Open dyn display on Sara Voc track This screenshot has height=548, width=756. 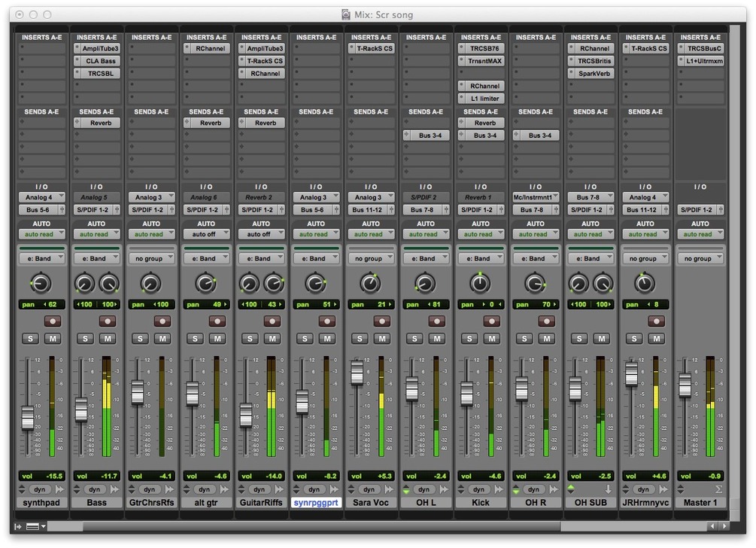pyautogui.click(x=369, y=489)
